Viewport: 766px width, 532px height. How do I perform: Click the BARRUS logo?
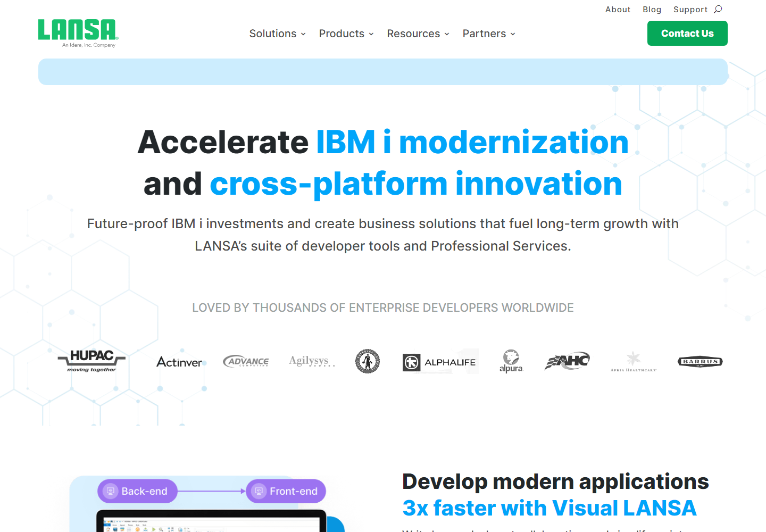[x=700, y=362]
